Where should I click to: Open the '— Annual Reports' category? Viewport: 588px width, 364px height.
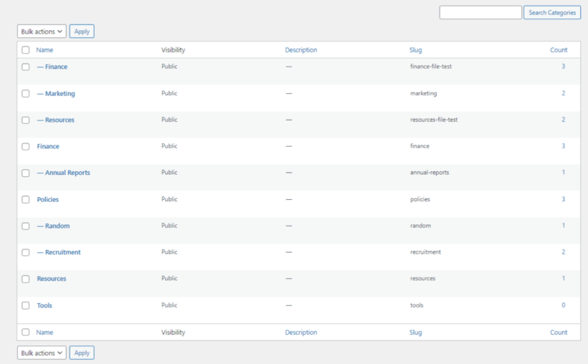pyautogui.click(x=63, y=173)
